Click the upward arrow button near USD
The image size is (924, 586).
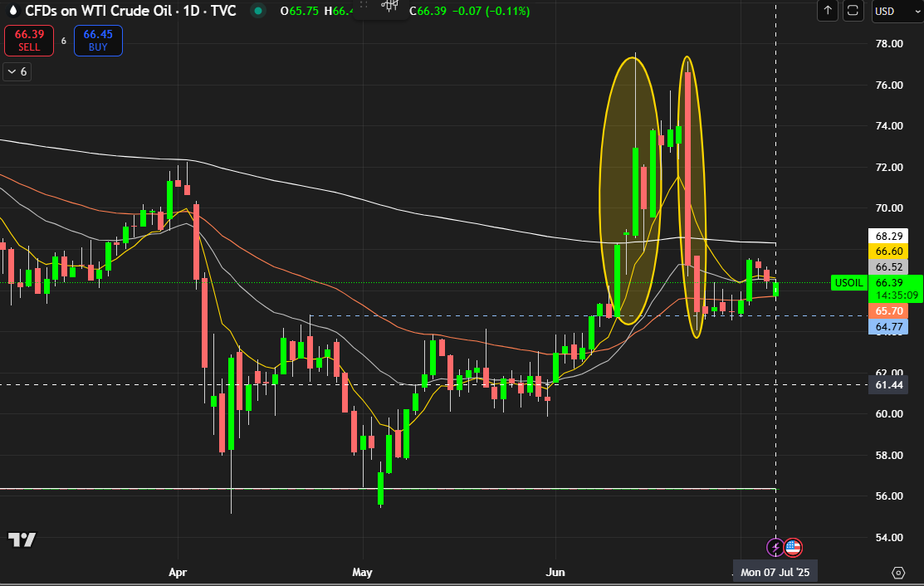828,11
